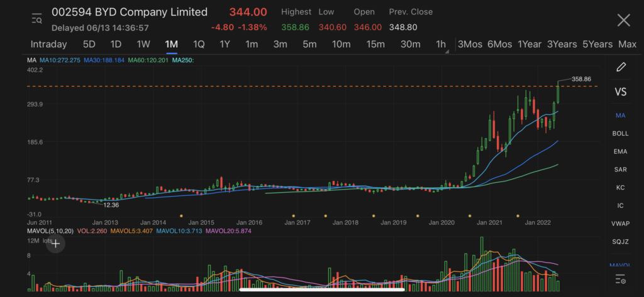Set range to 3Years

(x=562, y=45)
